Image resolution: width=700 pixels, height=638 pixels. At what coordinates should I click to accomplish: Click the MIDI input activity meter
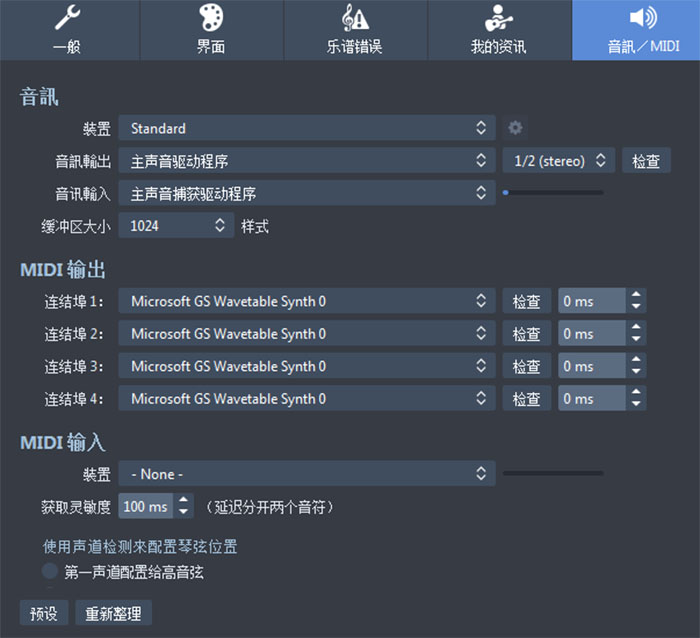(553, 473)
